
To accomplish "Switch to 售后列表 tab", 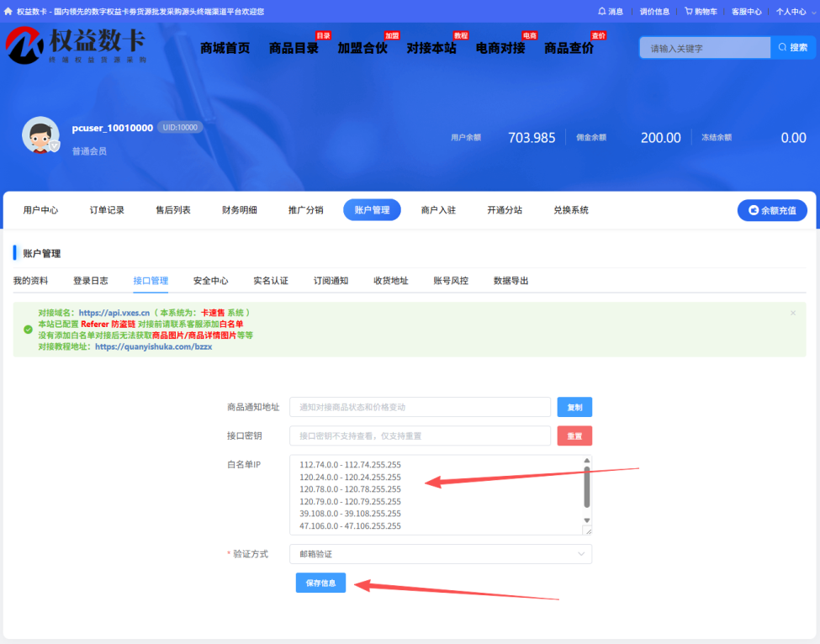I will point(173,209).
